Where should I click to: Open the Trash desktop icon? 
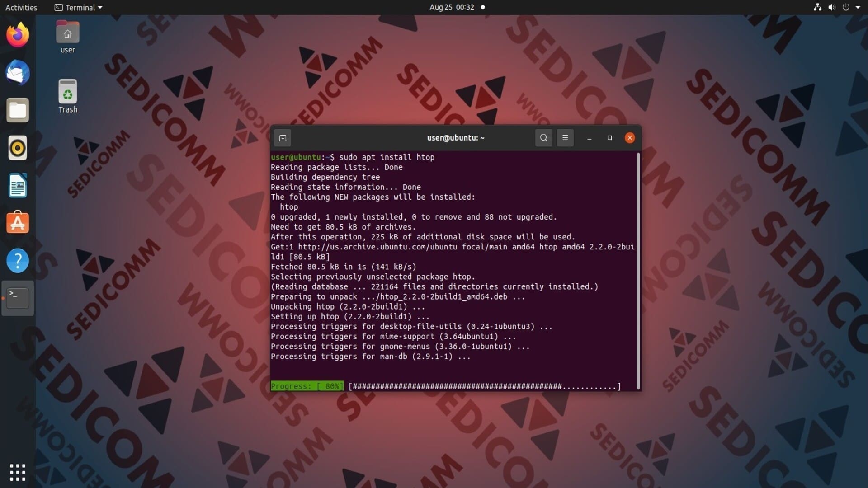[x=67, y=97]
